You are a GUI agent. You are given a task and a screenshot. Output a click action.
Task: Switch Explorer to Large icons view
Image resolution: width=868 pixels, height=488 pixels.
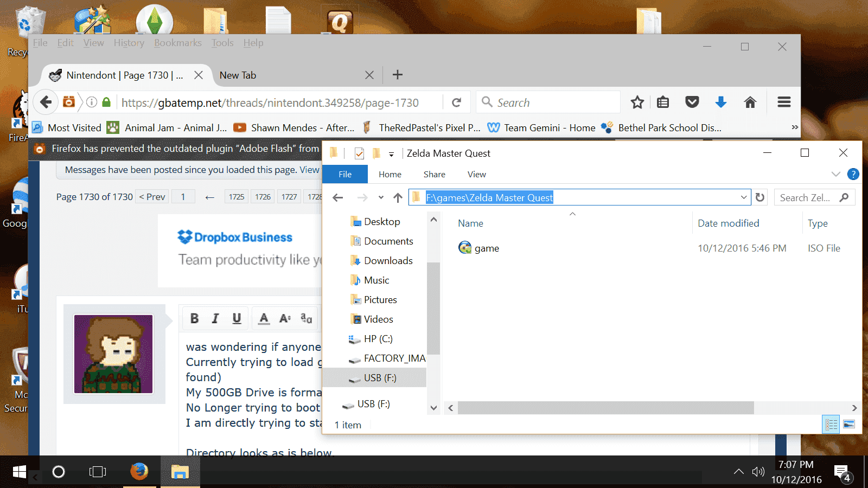849,425
